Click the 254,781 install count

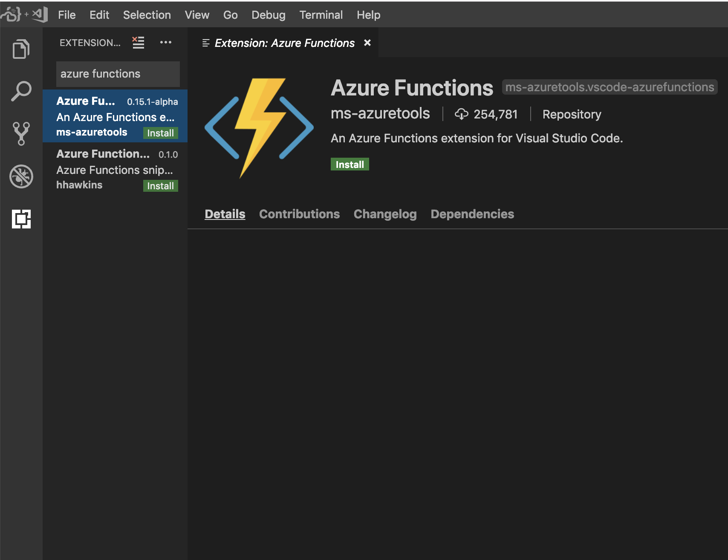click(496, 114)
